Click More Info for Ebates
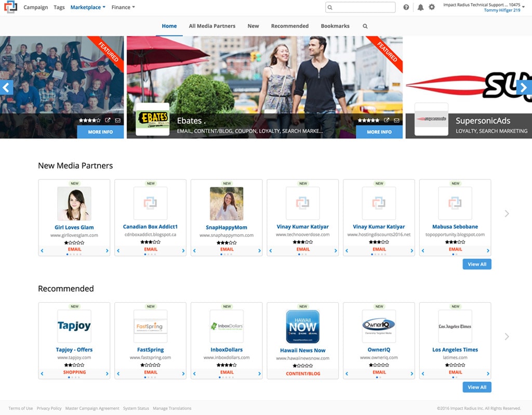Screen dimensions: 532x415 coord(379,132)
